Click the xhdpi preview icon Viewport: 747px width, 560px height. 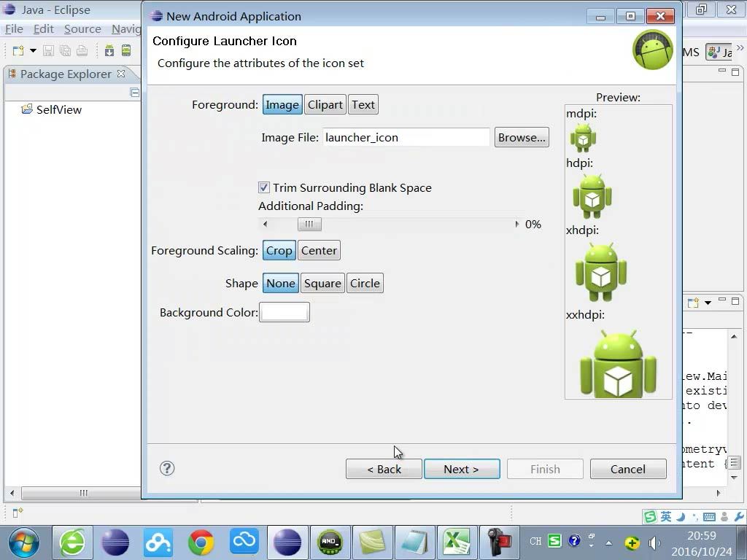tap(601, 273)
